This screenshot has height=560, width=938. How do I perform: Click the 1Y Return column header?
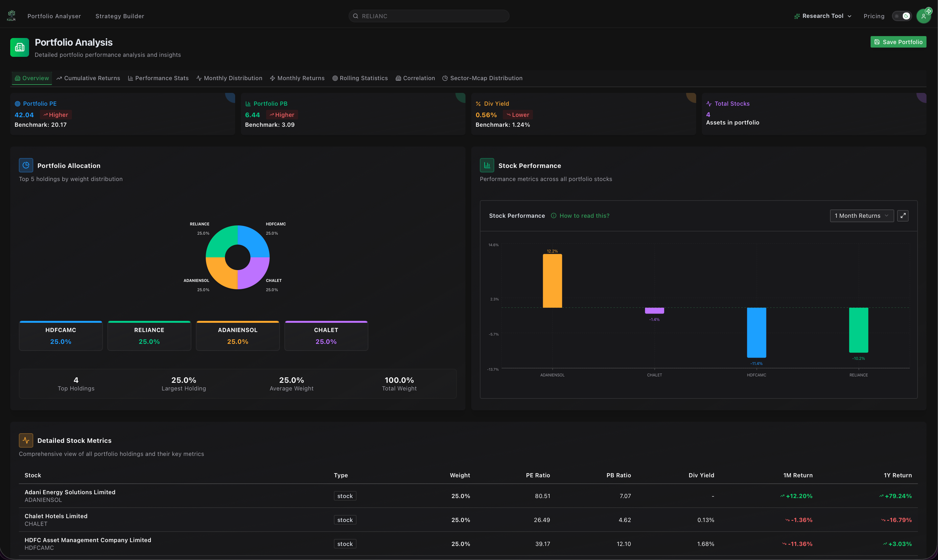coord(898,475)
